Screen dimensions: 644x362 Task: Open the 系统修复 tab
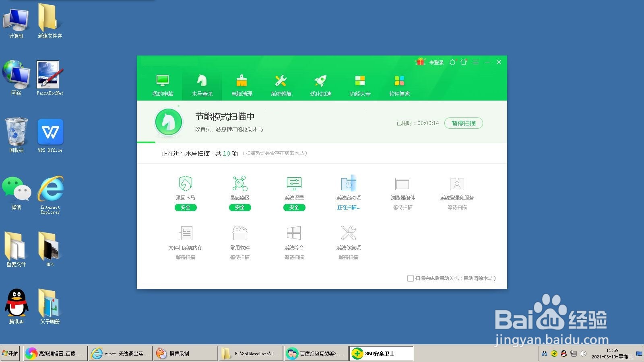(281, 85)
